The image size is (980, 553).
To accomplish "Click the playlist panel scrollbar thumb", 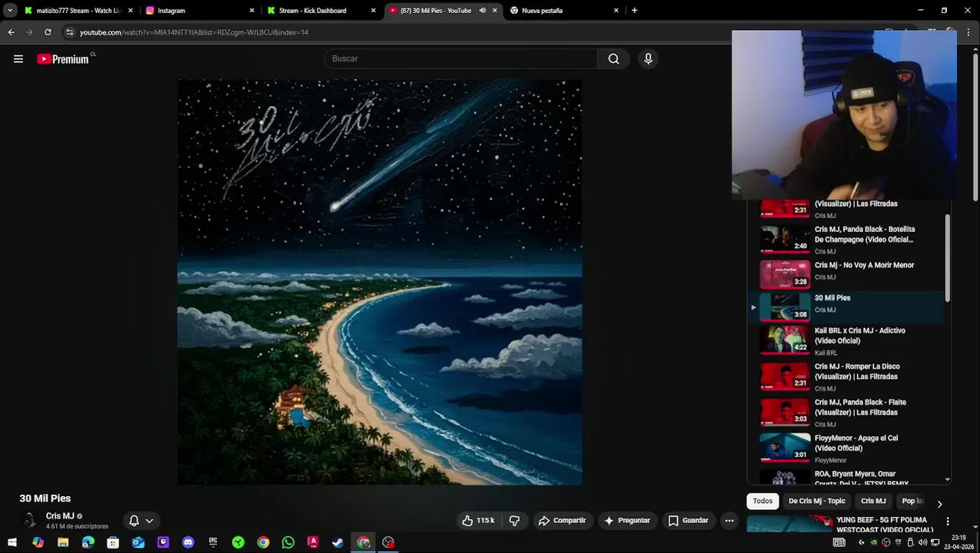I will coord(947,257).
